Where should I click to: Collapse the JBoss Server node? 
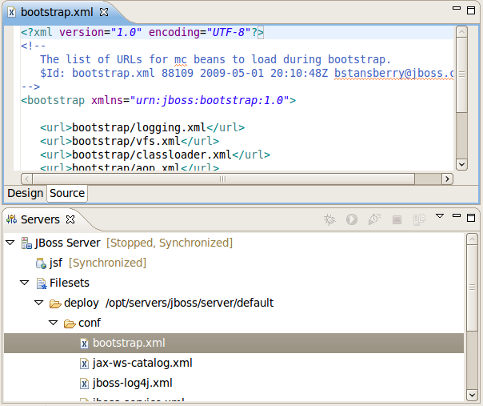click(x=10, y=243)
